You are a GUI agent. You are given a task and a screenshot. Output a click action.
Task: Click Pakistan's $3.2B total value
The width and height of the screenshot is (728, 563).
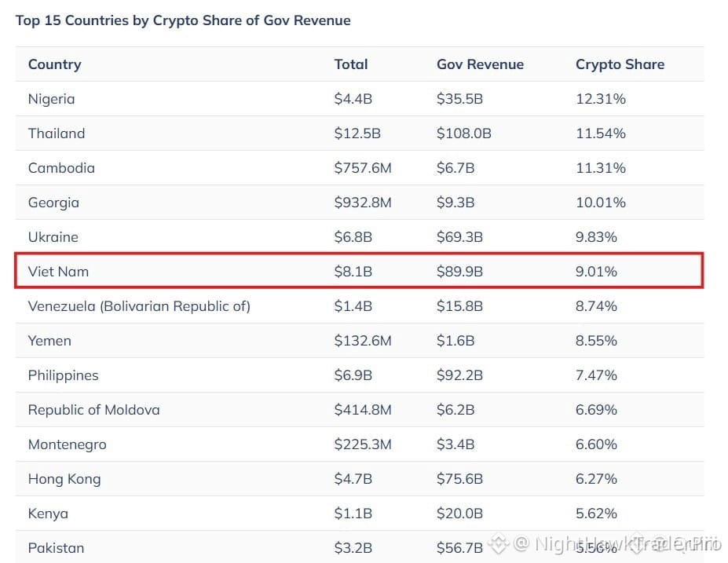(353, 548)
